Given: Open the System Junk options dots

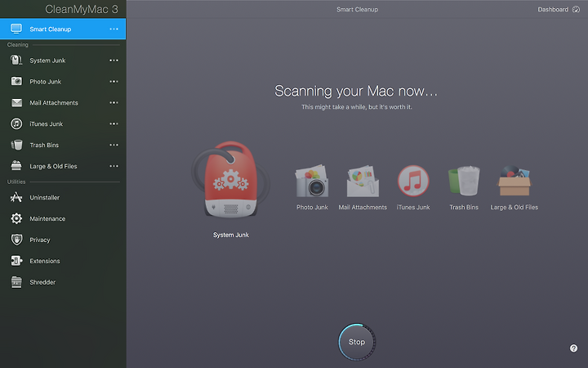Looking at the screenshot, I should coord(114,60).
